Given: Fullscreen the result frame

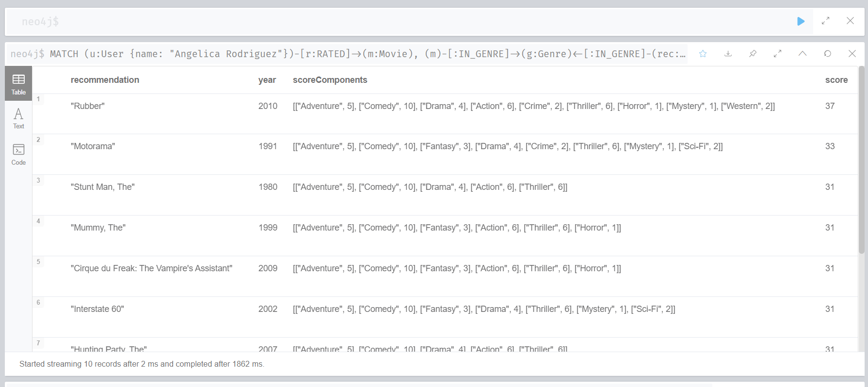Looking at the screenshot, I should coord(777,54).
